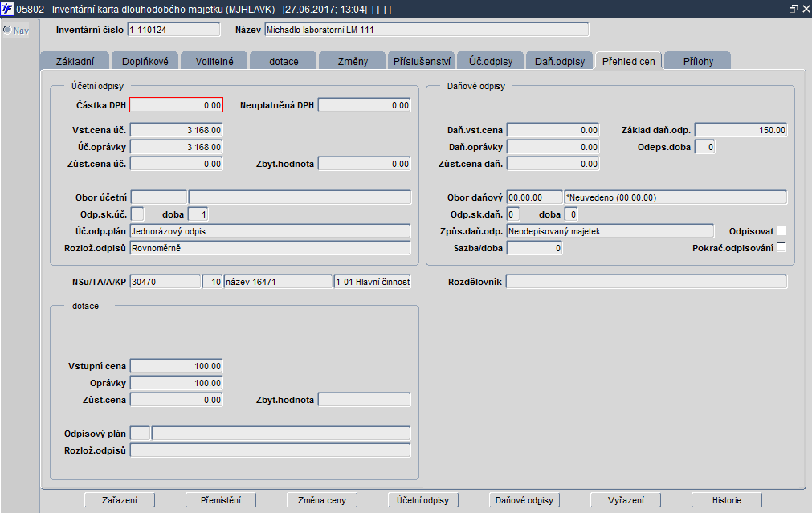This screenshot has height=513, width=812.
Task: Switch to the Základní tab
Action: [75, 61]
